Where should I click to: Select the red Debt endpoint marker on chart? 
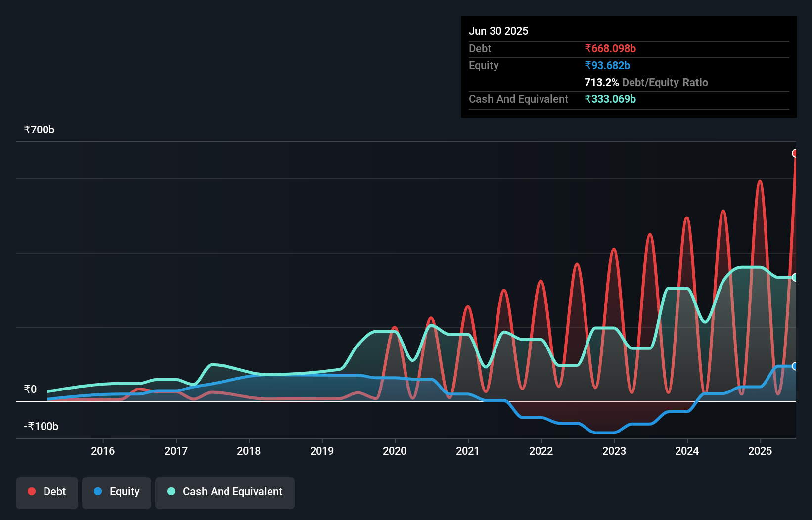coord(795,153)
